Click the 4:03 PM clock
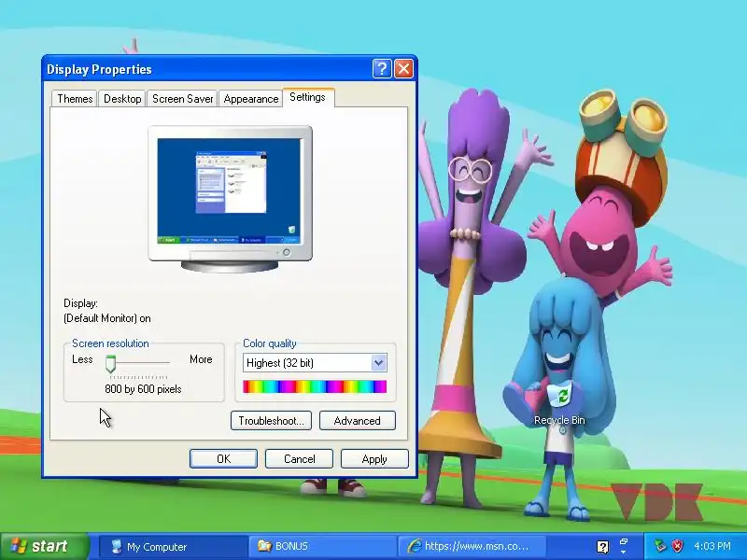The width and height of the screenshot is (747, 560). (x=712, y=546)
